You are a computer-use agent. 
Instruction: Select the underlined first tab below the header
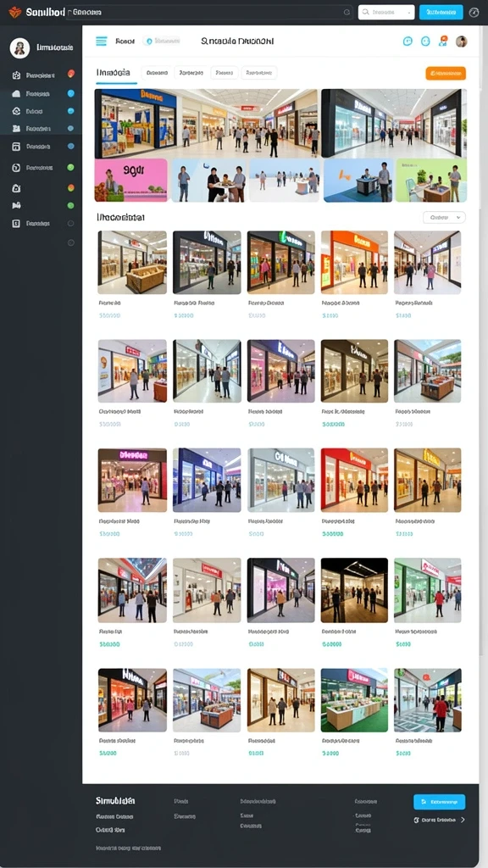(115, 73)
